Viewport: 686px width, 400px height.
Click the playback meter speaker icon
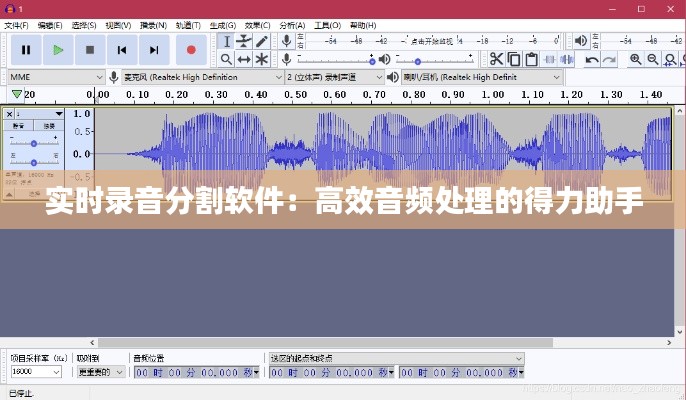(x=581, y=41)
